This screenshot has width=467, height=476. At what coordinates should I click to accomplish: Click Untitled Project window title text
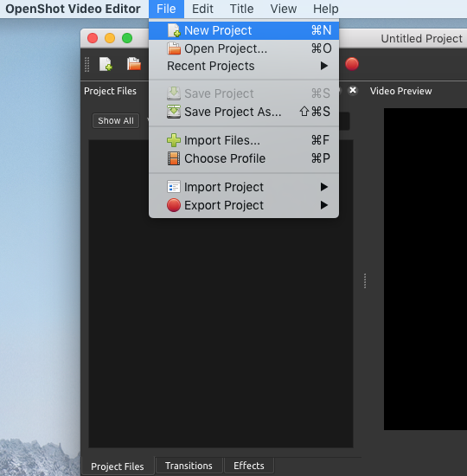422,39
